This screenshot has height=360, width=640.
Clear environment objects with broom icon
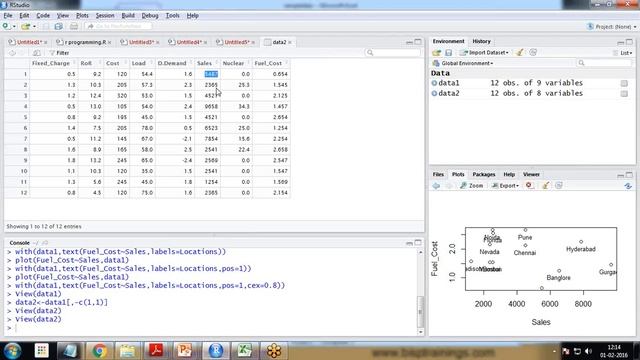(x=520, y=53)
